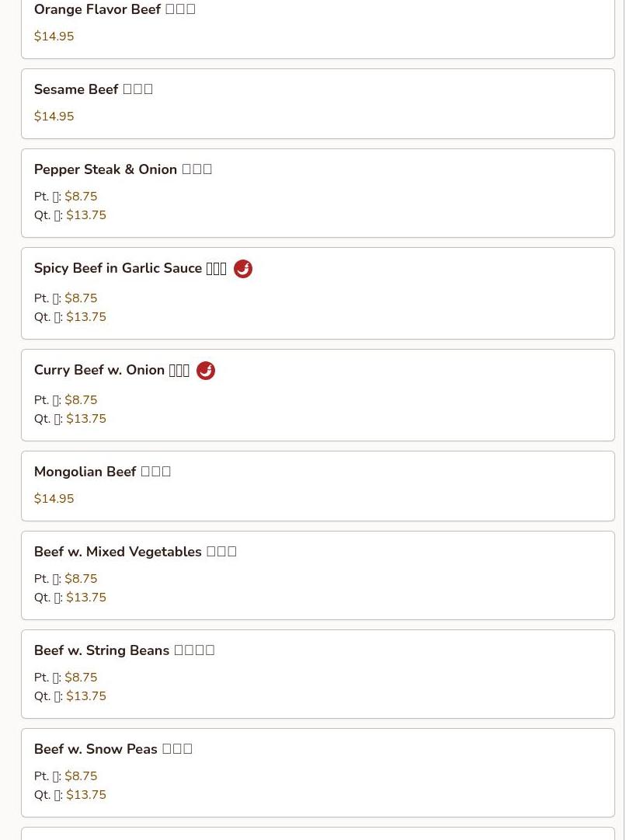This screenshot has width=640, height=840.
Task: Click Pepper Steak pint price $8.75
Action: (81, 196)
